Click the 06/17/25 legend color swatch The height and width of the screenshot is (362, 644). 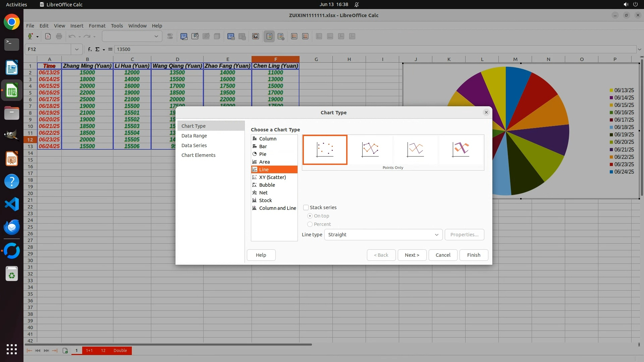(x=611, y=120)
